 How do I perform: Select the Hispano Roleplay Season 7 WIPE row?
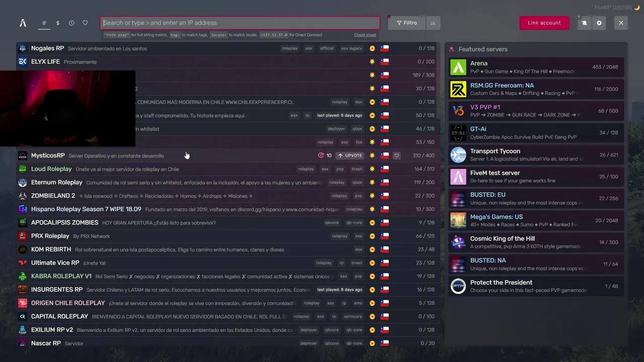tap(228, 209)
